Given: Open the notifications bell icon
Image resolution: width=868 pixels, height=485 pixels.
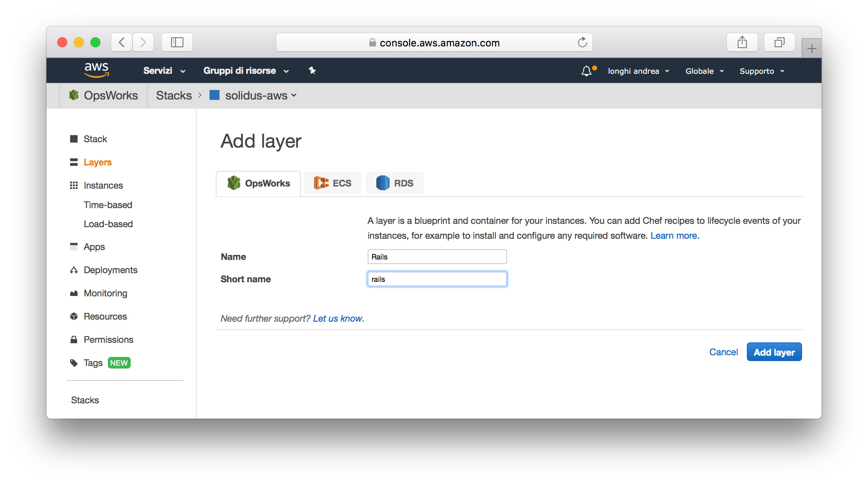Looking at the screenshot, I should tap(586, 71).
